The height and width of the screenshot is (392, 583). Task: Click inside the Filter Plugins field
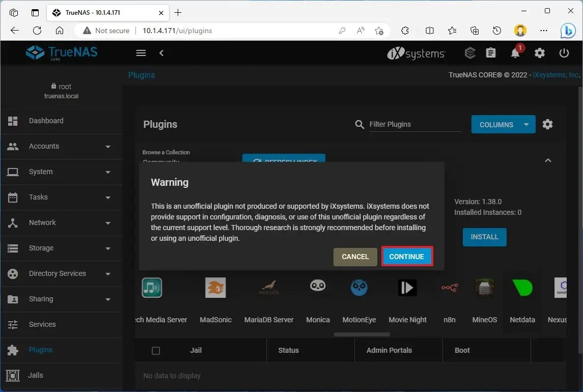point(415,124)
